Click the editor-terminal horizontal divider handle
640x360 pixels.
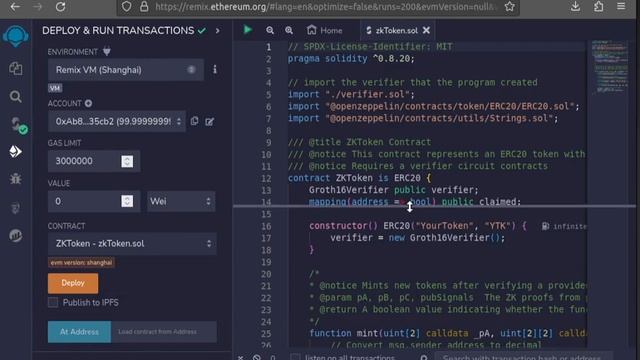click(x=434, y=207)
